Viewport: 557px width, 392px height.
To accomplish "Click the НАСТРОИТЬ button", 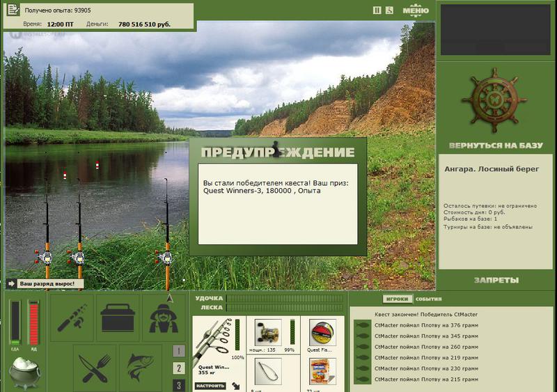I will click(x=210, y=386).
